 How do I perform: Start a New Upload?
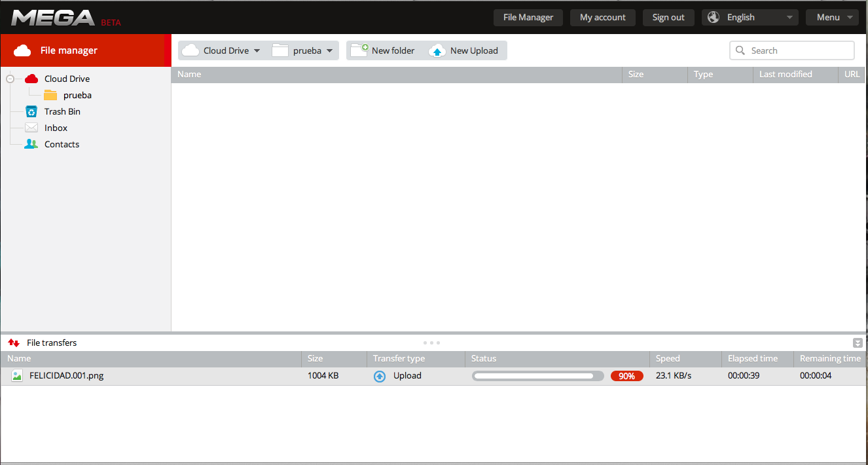tap(465, 50)
